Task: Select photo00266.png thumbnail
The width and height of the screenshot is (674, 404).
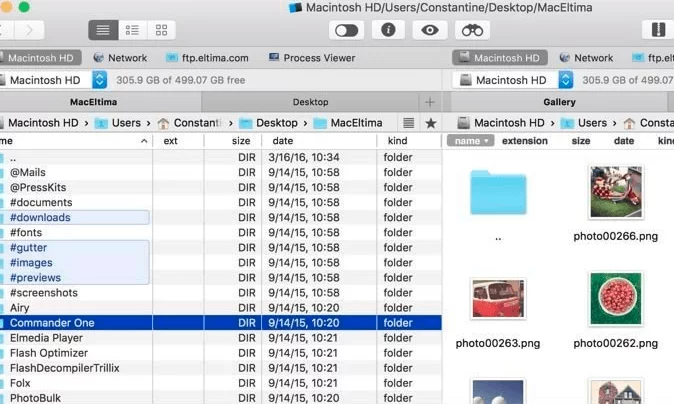Action: tap(616, 192)
